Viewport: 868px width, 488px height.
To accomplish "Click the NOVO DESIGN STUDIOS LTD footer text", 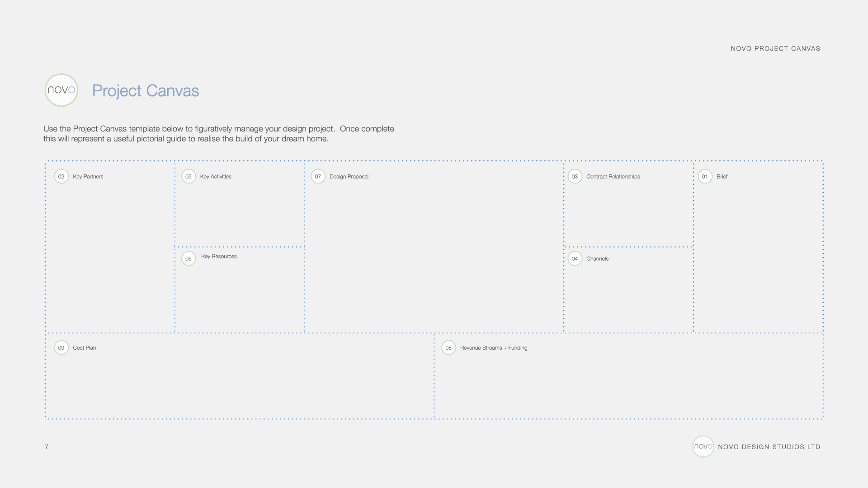I will (769, 447).
